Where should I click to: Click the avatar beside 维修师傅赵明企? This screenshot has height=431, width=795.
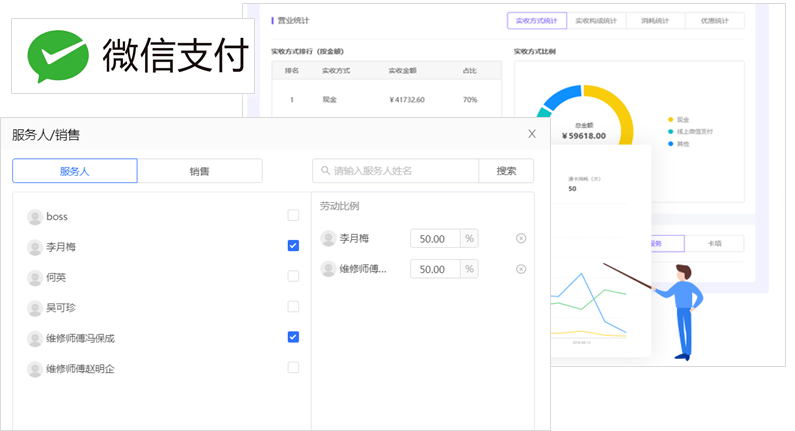coord(34,369)
